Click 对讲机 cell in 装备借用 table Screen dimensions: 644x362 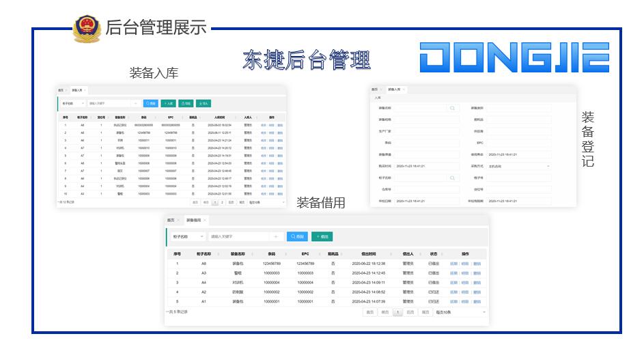click(238, 282)
